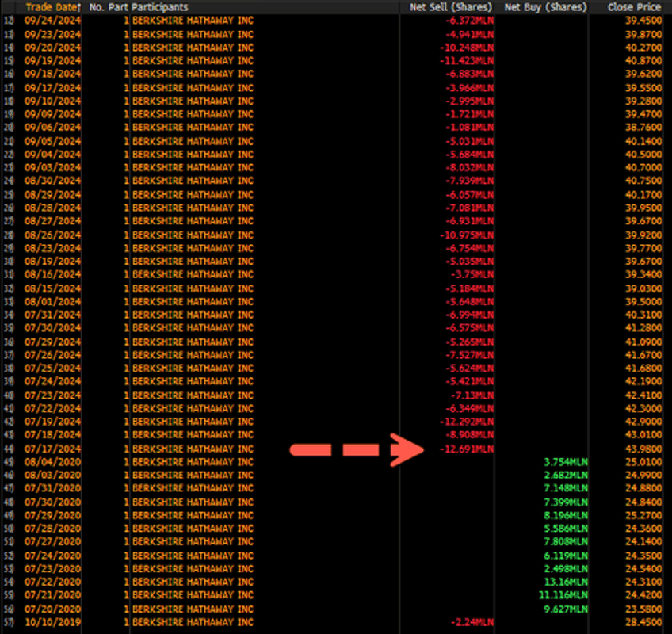This screenshot has width=672, height=634.
Task: Sort by Net Buy (Shares) header
Action: pos(545,7)
